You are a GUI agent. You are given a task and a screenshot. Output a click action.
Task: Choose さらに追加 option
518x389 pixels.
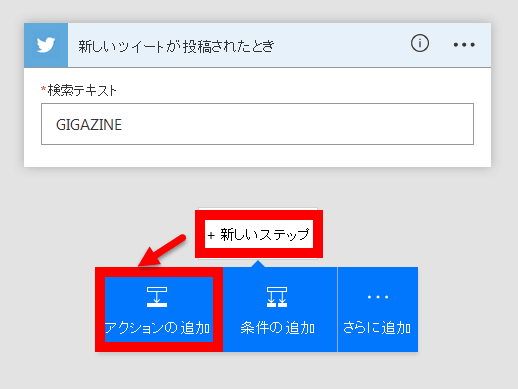click(378, 309)
